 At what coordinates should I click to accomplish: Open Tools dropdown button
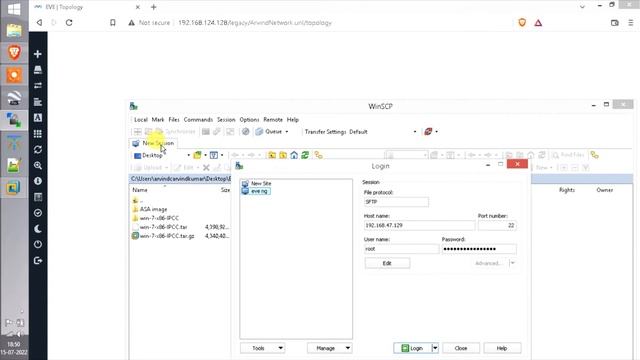262,348
